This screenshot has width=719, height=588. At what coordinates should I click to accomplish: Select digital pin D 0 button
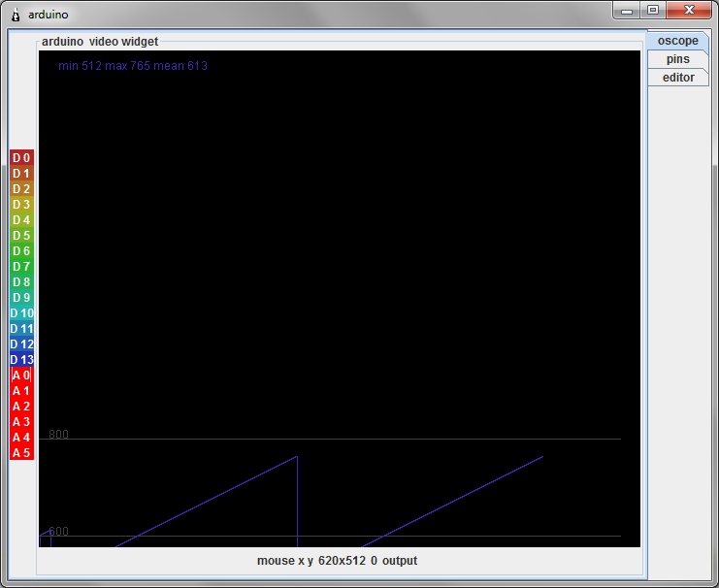tap(21, 158)
